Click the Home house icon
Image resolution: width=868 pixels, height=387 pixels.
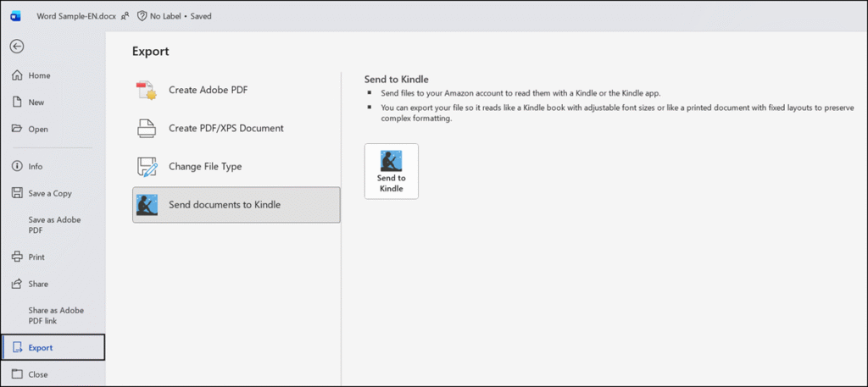coord(17,75)
